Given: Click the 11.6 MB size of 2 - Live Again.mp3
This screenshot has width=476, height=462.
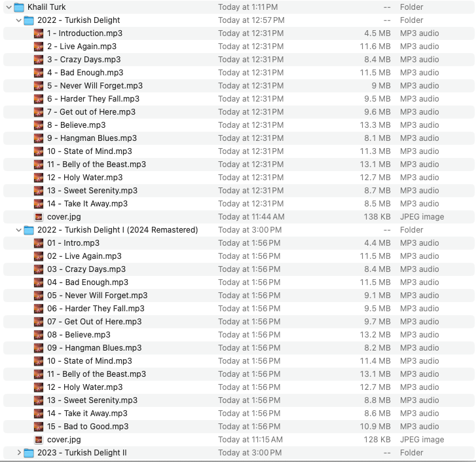Looking at the screenshot, I should point(375,47).
